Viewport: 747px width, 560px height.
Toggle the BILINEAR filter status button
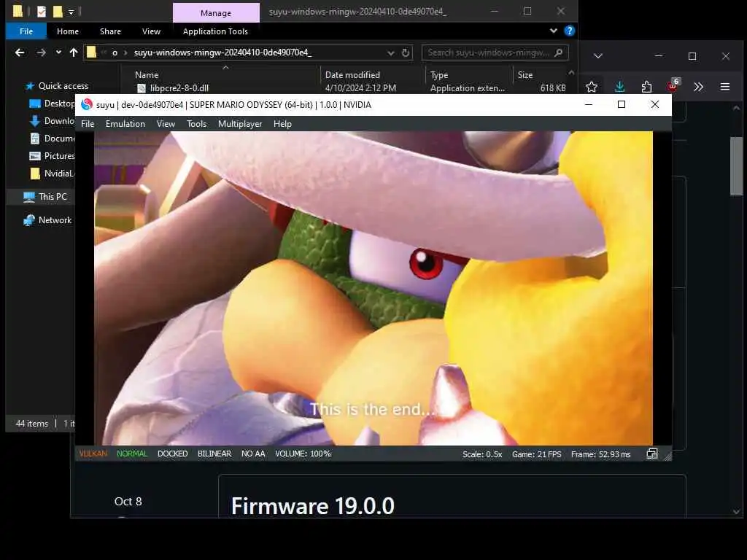click(x=214, y=454)
